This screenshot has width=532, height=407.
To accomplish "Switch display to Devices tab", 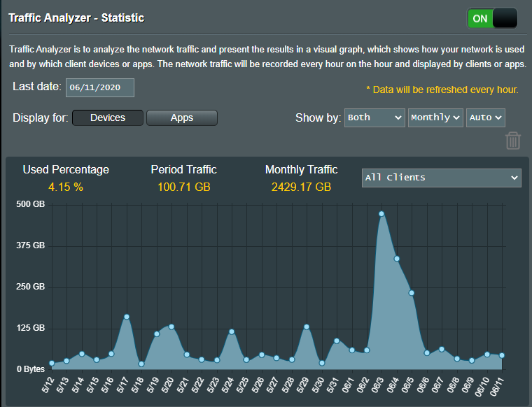I will click(108, 117).
